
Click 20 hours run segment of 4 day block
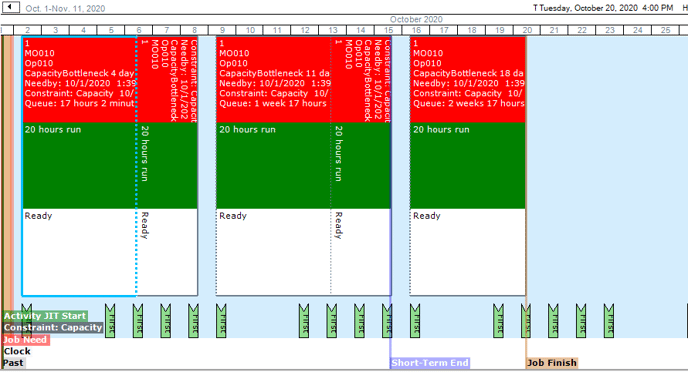[79, 165]
